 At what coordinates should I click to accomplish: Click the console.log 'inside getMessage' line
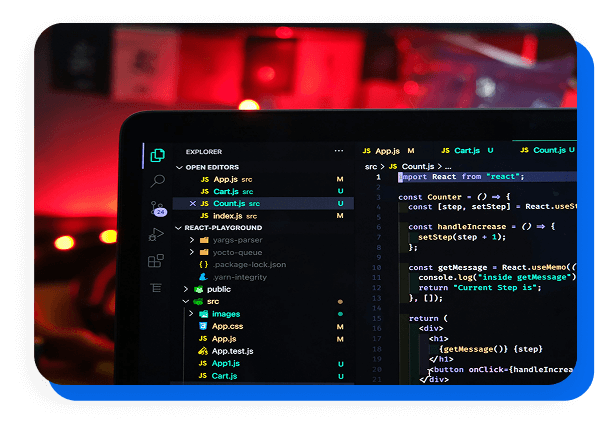click(497, 277)
